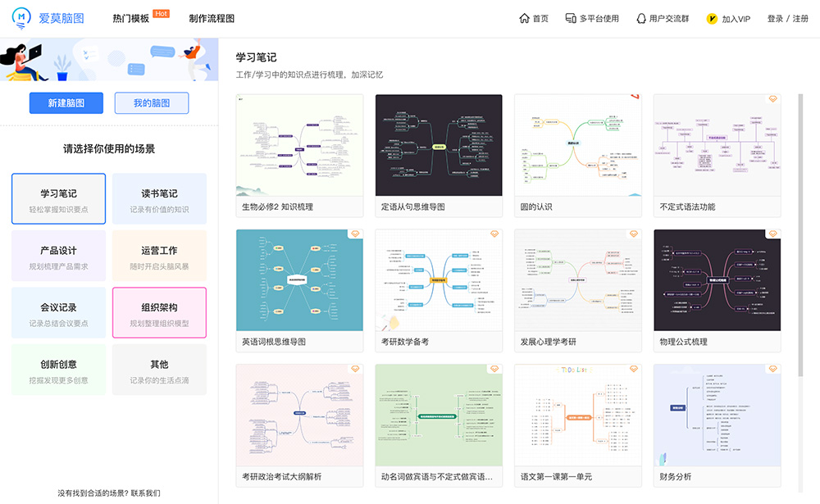Click the crown icon on 物理公式梳理 card
This screenshot has width=820, height=504.
(772, 234)
